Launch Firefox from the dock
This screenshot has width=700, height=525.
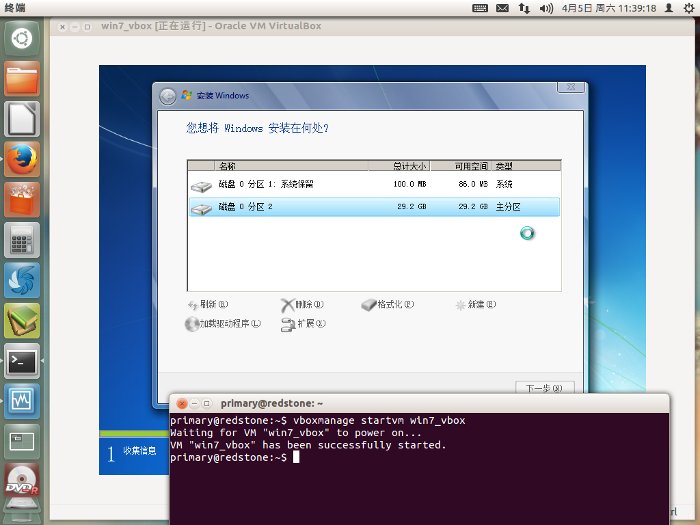[x=22, y=159]
